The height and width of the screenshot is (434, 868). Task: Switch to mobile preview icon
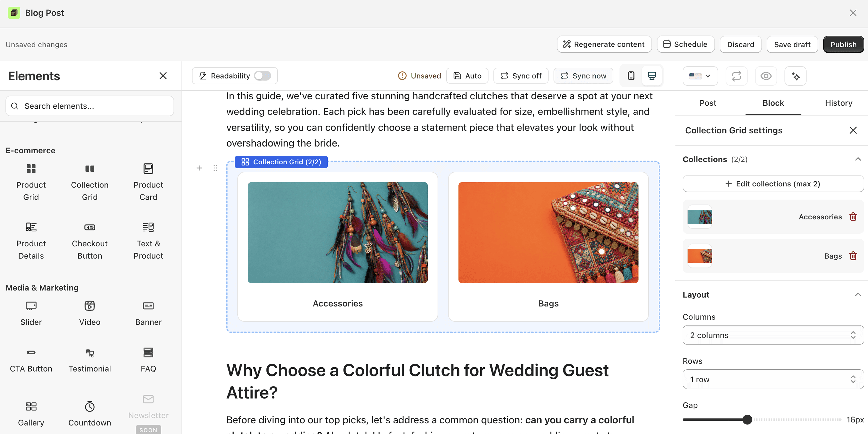point(631,76)
